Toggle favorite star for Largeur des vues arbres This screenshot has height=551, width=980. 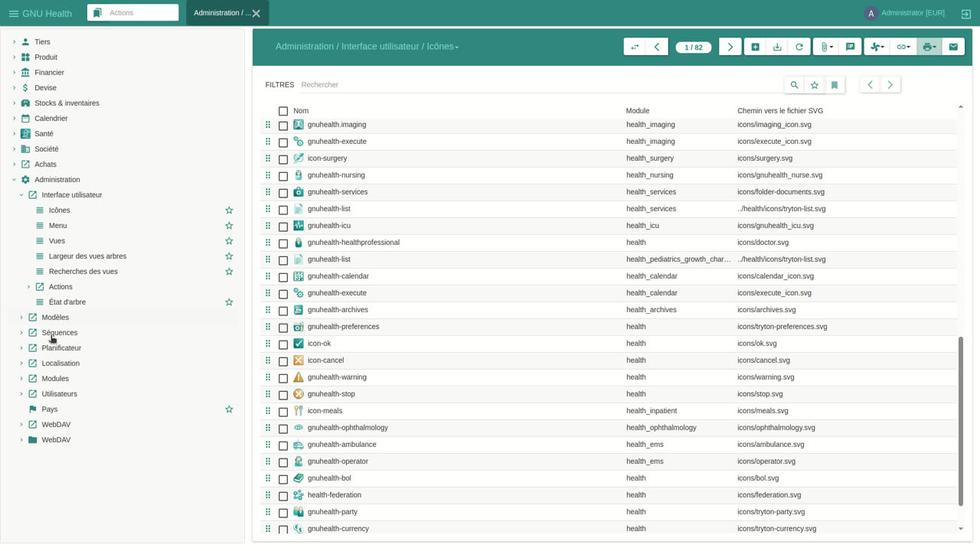pos(229,256)
